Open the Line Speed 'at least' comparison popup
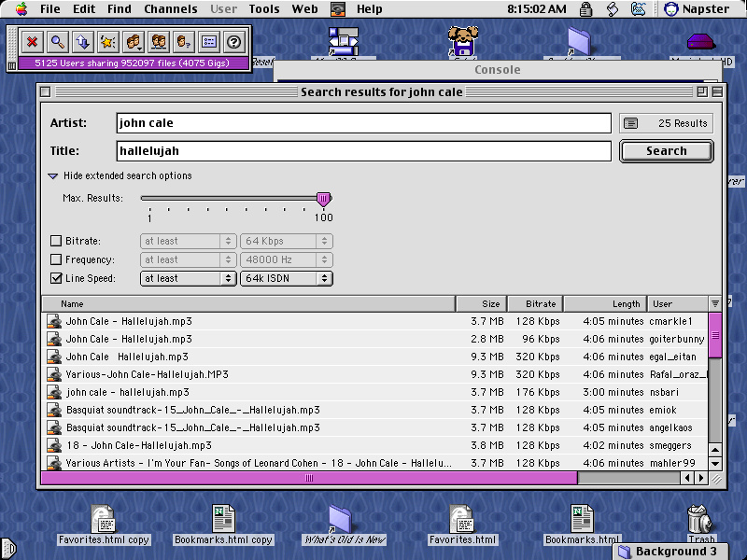Image resolution: width=747 pixels, height=560 pixels. [x=189, y=278]
